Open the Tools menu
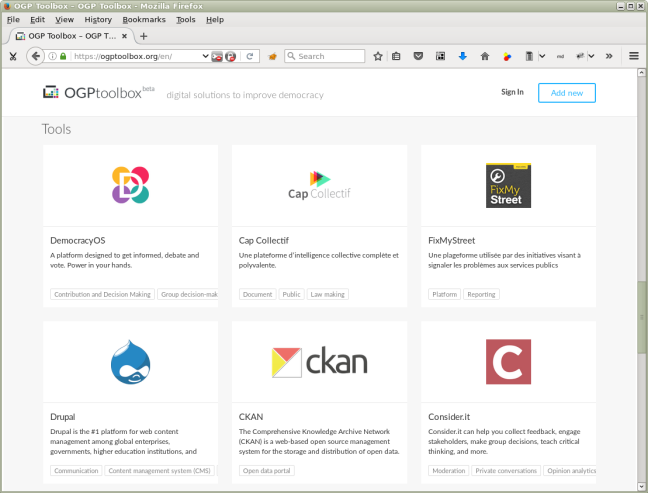This screenshot has width=648, height=493. (x=186, y=19)
